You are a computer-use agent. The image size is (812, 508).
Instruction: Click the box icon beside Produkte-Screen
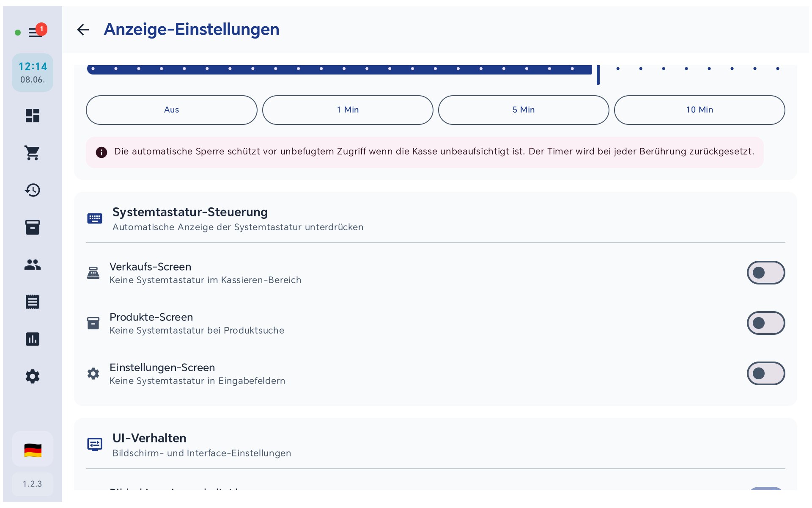(93, 323)
